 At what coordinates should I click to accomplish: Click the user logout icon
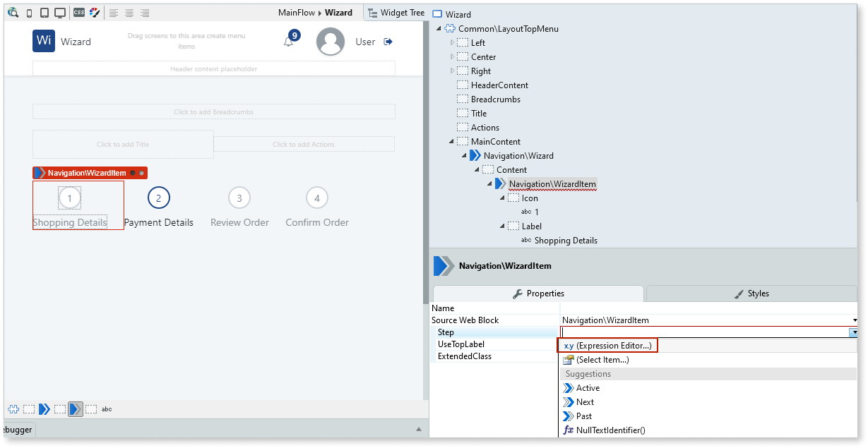[389, 41]
